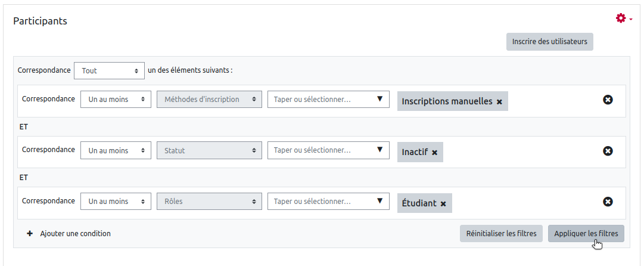Image resolution: width=644 pixels, height=266 pixels.
Task: Remove the Étudiant filter tag
Action: coord(443,204)
